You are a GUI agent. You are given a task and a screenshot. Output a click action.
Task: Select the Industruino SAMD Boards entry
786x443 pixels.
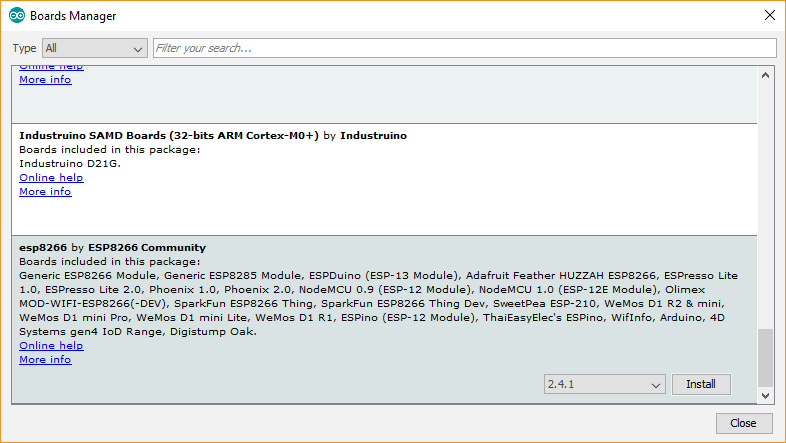pyautogui.click(x=384, y=179)
